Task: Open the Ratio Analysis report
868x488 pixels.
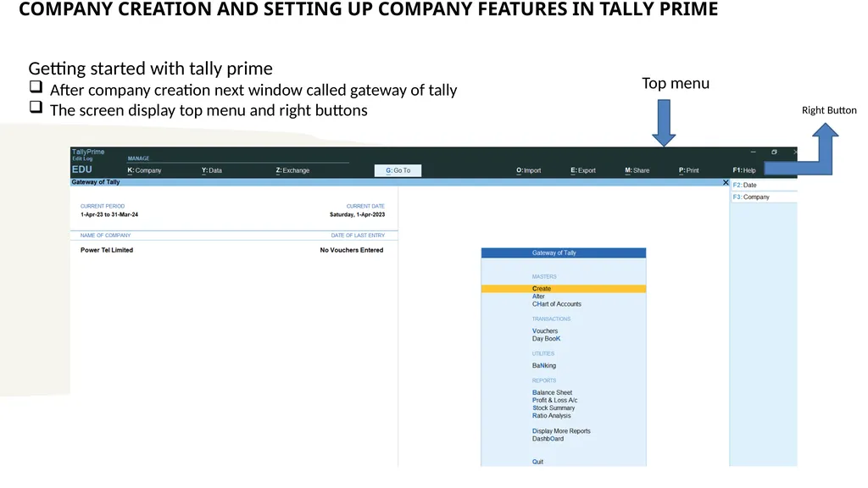Action: 551,415
